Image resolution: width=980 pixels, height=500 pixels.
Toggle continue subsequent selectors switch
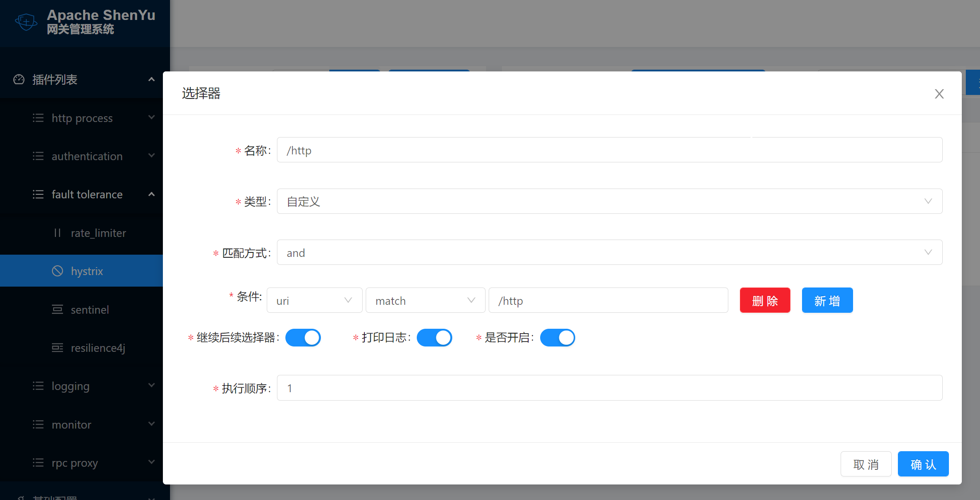tap(303, 338)
